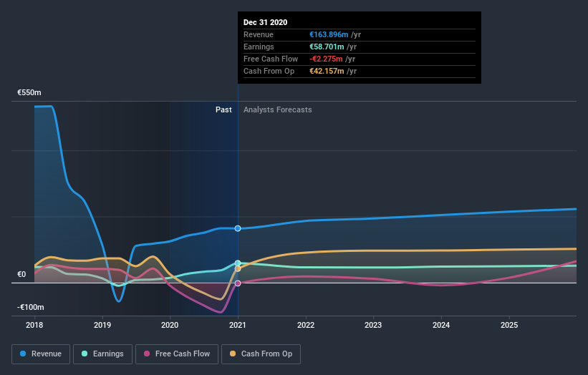This screenshot has height=375, width=588.
Task: Click the pink Free Cash Flow marker at 2021
Action: (238, 283)
